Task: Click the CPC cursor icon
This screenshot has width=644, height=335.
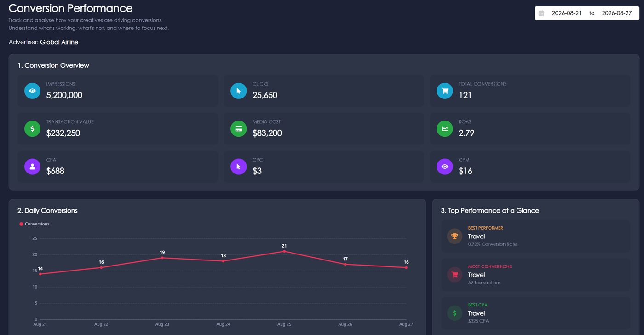Action: click(238, 167)
